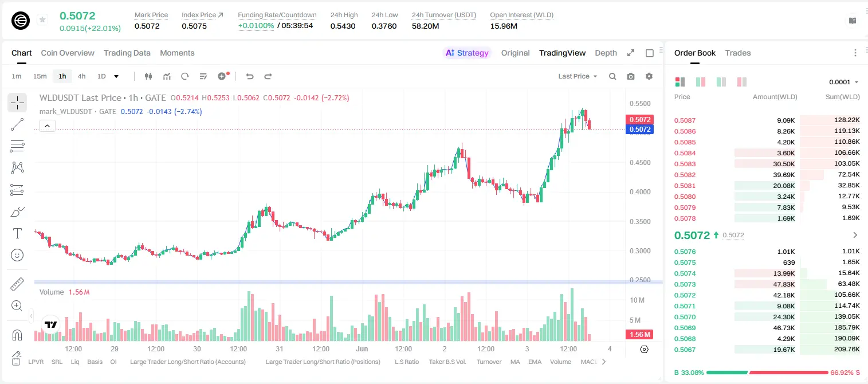This screenshot has height=384, width=868.
Task: Take a chart snapshot with camera icon
Action: [631, 76]
